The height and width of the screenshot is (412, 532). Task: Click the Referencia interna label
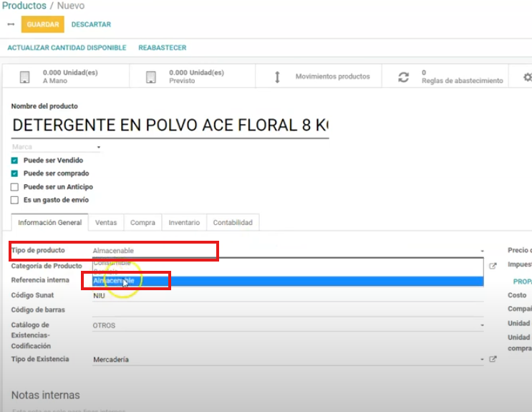[40, 280]
